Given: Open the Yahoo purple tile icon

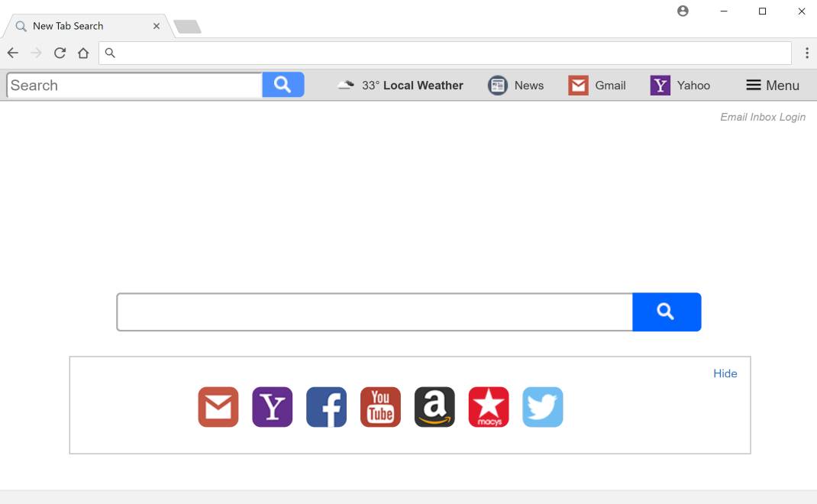Looking at the screenshot, I should click(273, 406).
